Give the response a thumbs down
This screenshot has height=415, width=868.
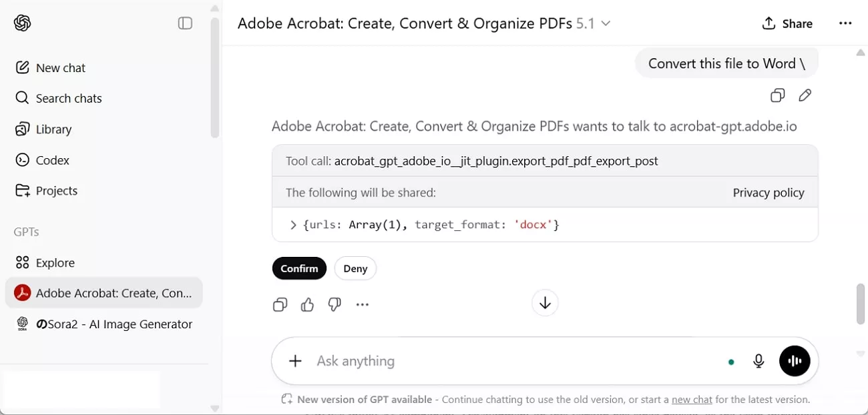(x=335, y=304)
